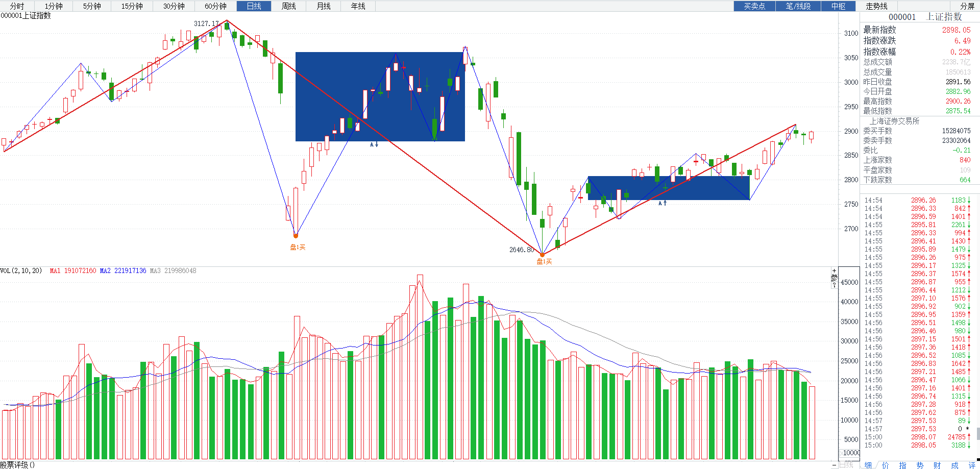Click the plus icon beside volume panel
The image size is (980, 469).
(x=834, y=271)
